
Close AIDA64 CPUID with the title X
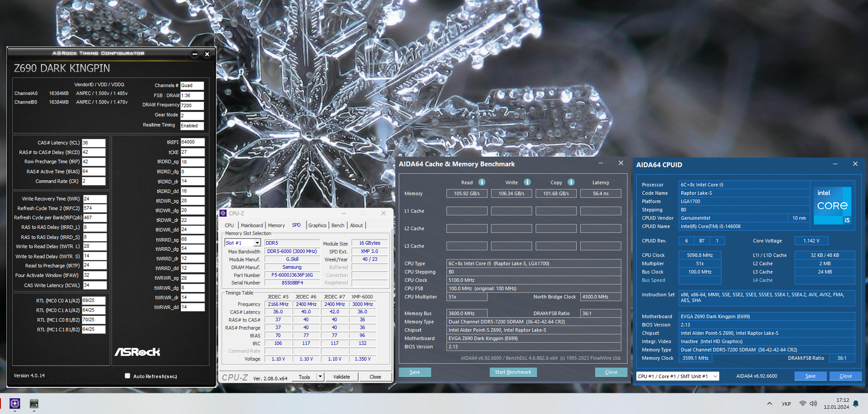[x=855, y=164]
